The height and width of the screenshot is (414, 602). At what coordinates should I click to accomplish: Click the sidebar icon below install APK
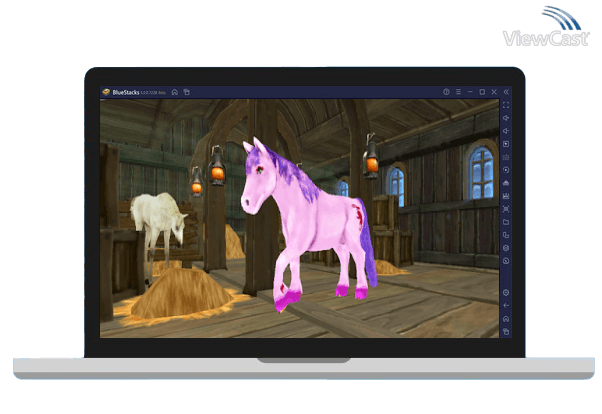point(506,196)
